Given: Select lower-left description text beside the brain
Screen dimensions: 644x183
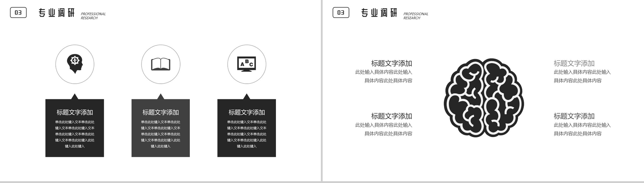Looking at the screenshot, I should point(384,129).
